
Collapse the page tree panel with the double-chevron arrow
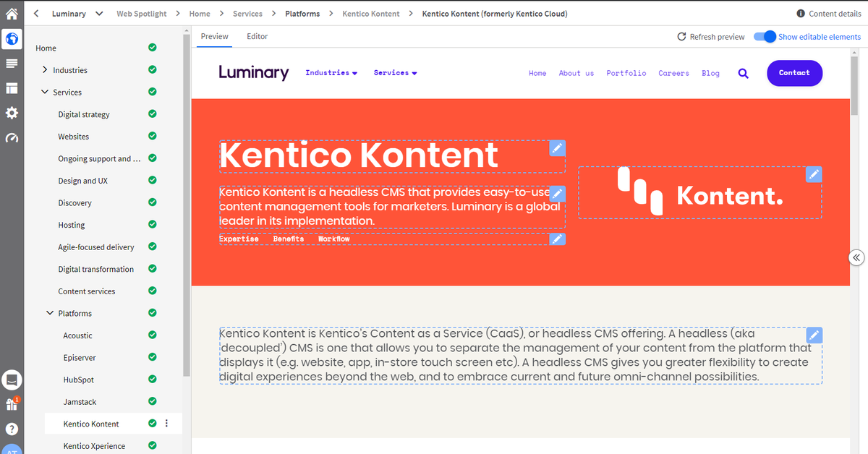[856, 257]
